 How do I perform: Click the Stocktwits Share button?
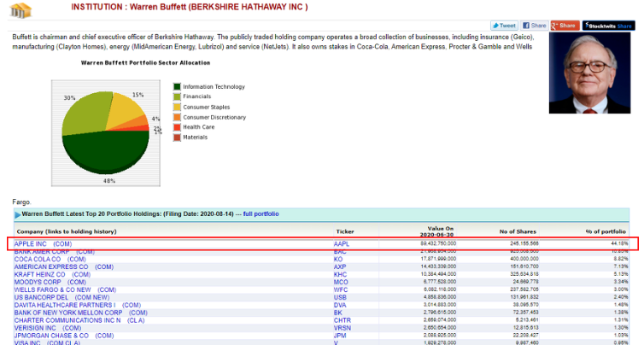click(609, 26)
